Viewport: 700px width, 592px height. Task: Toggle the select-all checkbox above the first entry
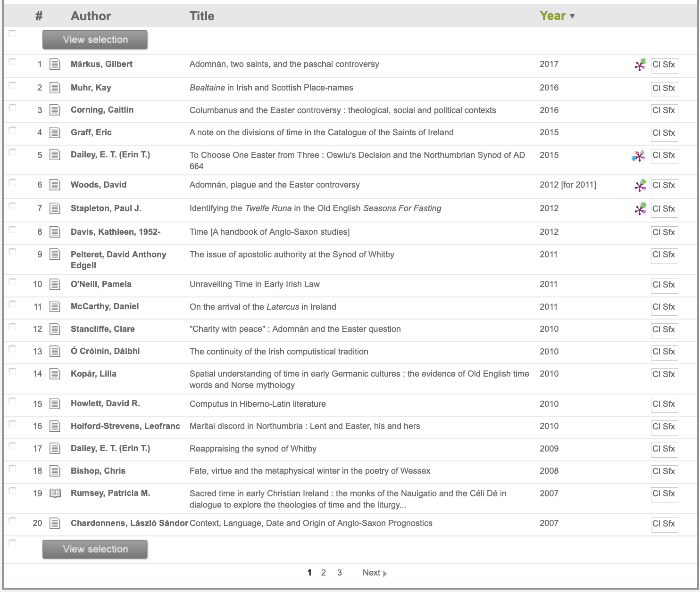click(13, 34)
